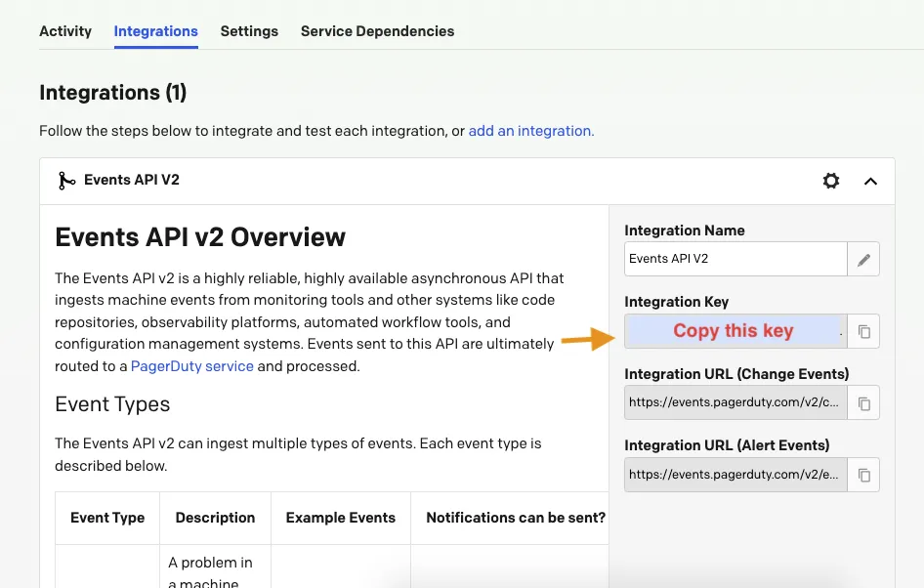This screenshot has width=924, height=588.
Task: Switch to the Activity tab
Action: click(65, 31)
